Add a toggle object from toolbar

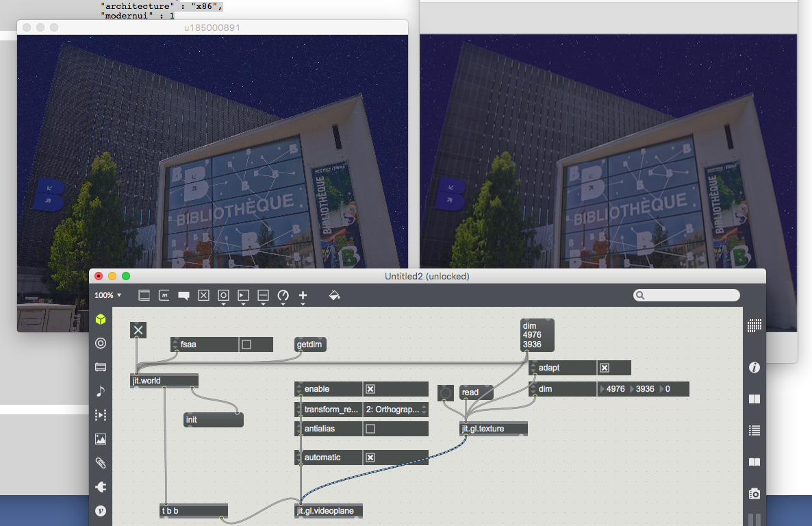pos(203,295)
